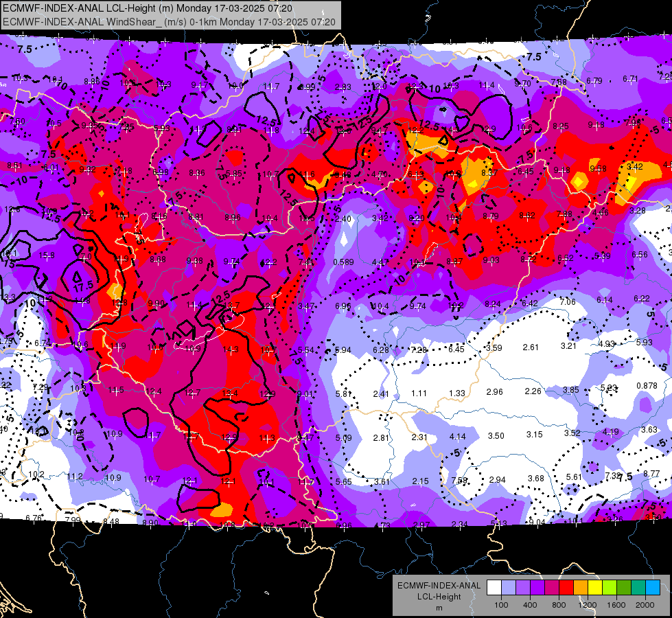This screenshot has height=618, width=672.
Task: Click the wind shear value 0.589
Action: pos(343,262)
